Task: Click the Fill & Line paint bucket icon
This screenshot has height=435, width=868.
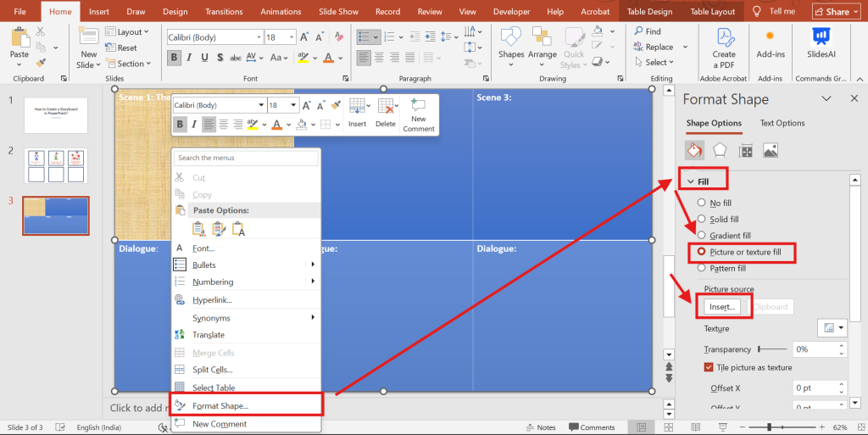Action: coord(694,150)
